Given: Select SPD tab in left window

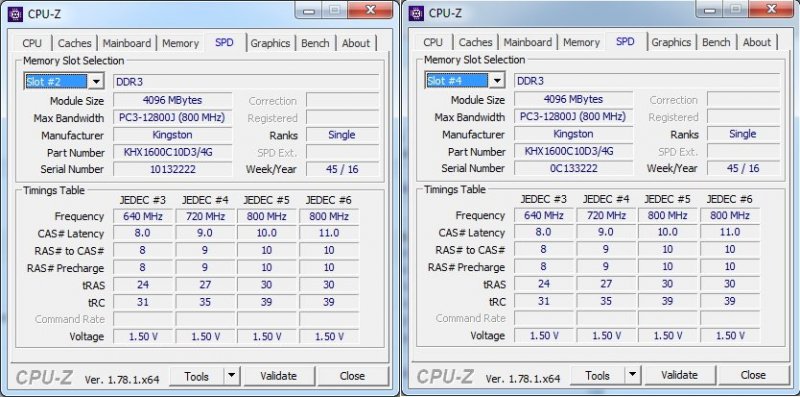Looking at the screenshot, I should click(x=224, y=42).
